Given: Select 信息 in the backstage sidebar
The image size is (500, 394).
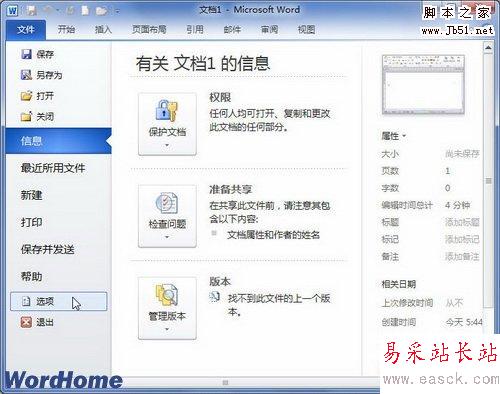Looking at the screenshot, I should pyautogui.click(x=58, y=141).
